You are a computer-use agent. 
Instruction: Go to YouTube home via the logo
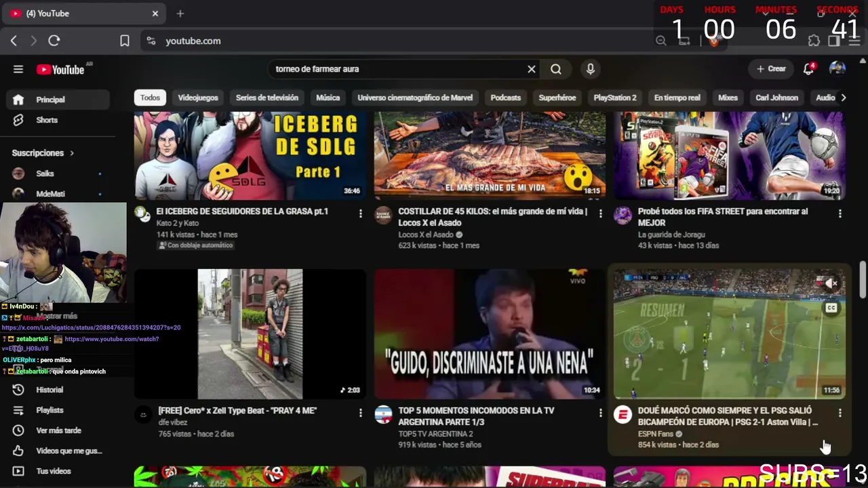[60, 69]
